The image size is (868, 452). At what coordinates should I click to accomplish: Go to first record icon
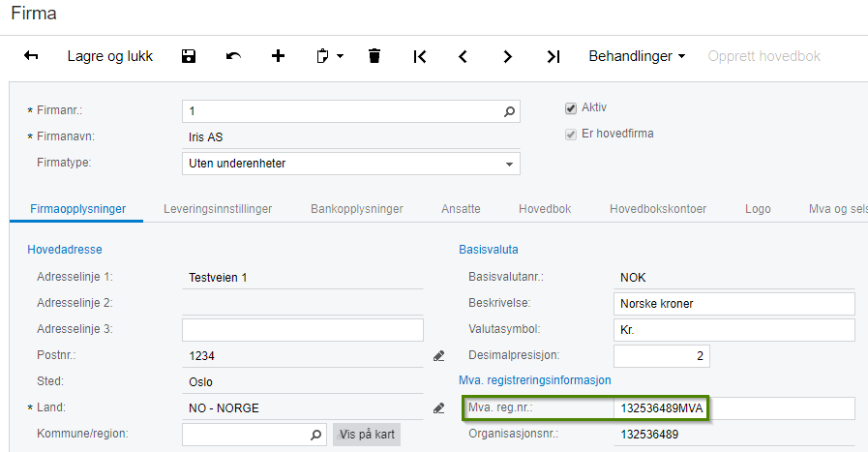point(420,56)
